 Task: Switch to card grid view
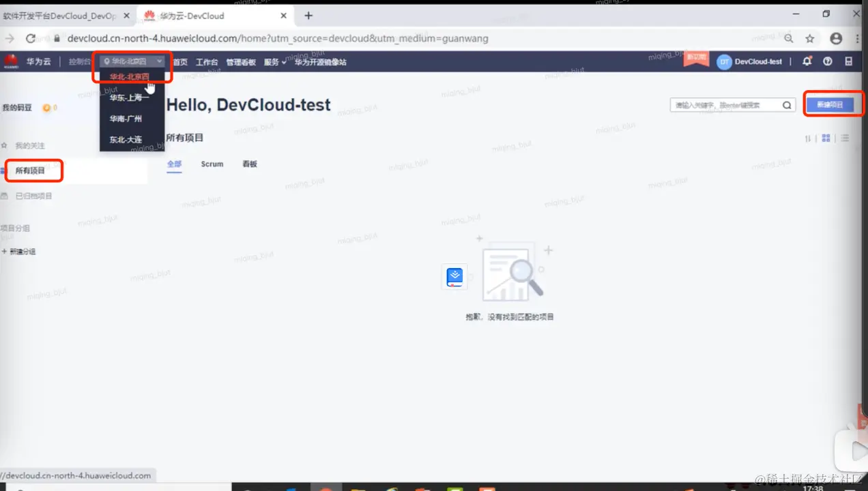click(x=826, y=138)
